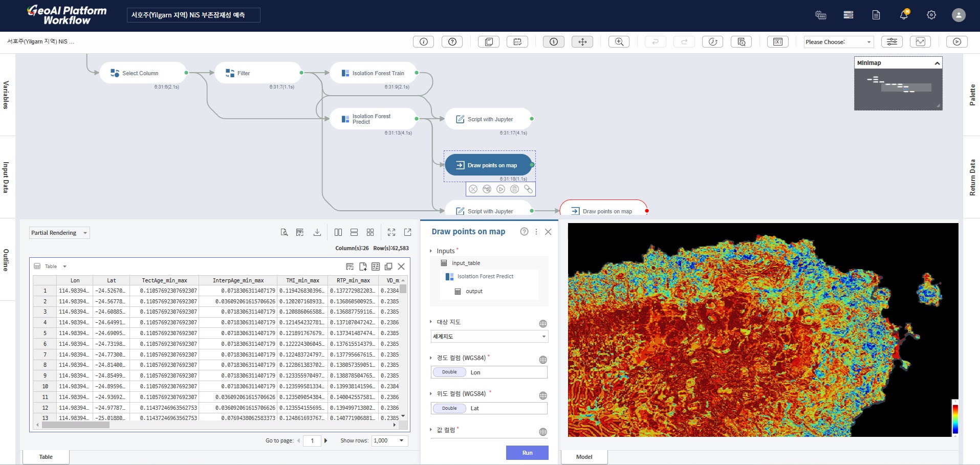Open the Variables side tab
980x465 pixels.
[x=6, y=95]
